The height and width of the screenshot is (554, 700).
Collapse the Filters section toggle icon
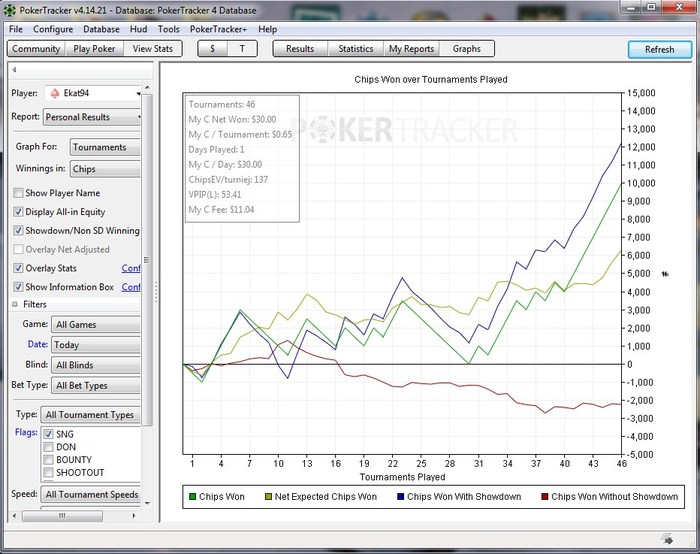15,304
